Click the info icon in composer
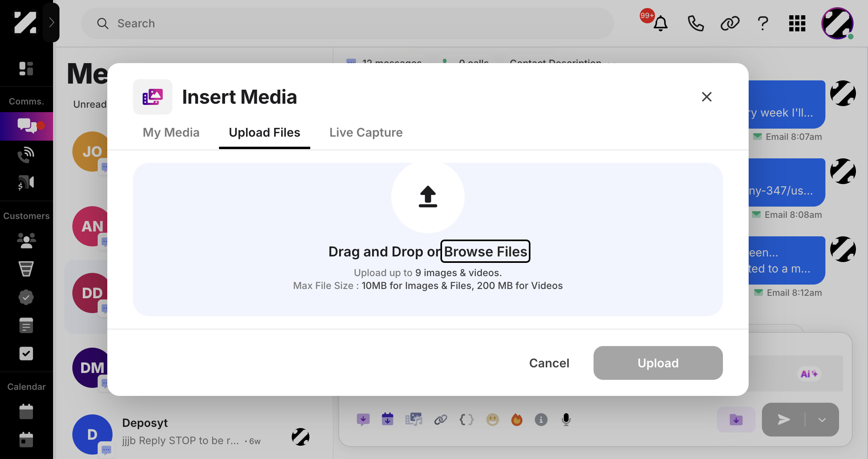Image resolution: width=868 pixels, height=459 pixels. click(x=541, y=420)
